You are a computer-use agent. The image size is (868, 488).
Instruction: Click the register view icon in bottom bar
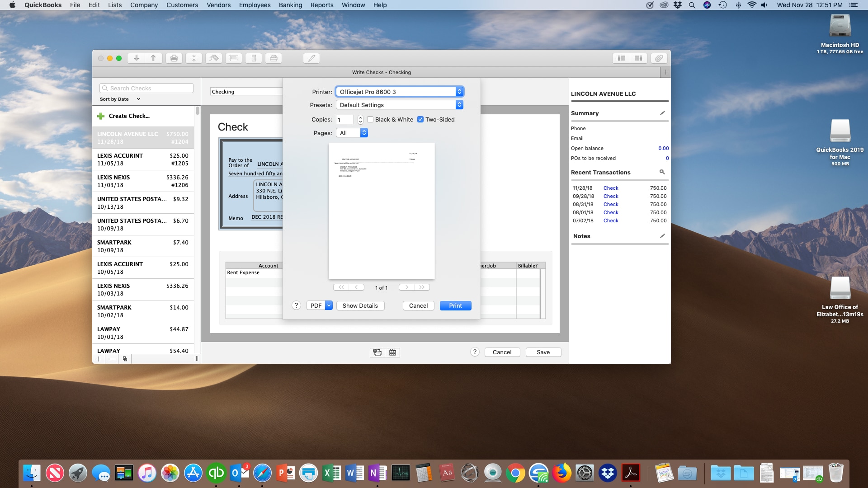[377, 352]
